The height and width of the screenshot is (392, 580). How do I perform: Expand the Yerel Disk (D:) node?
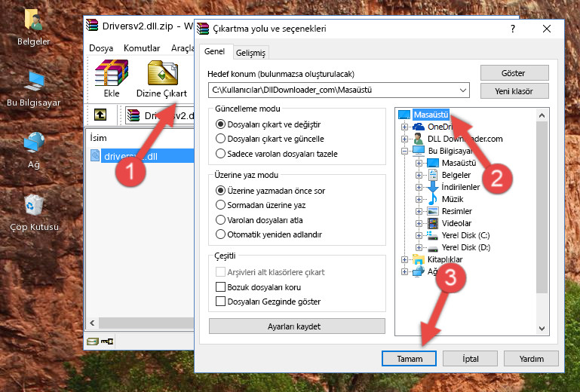pos(419,248)
